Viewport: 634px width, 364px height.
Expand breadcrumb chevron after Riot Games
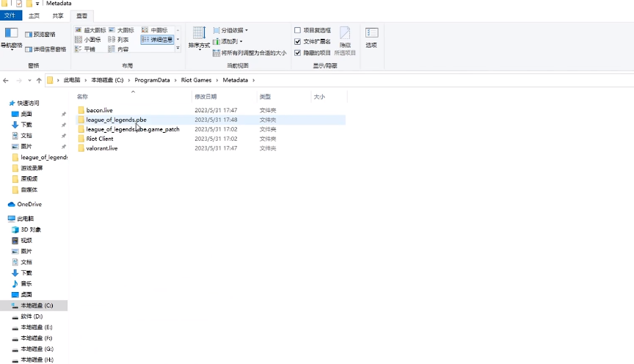point(217,81)
